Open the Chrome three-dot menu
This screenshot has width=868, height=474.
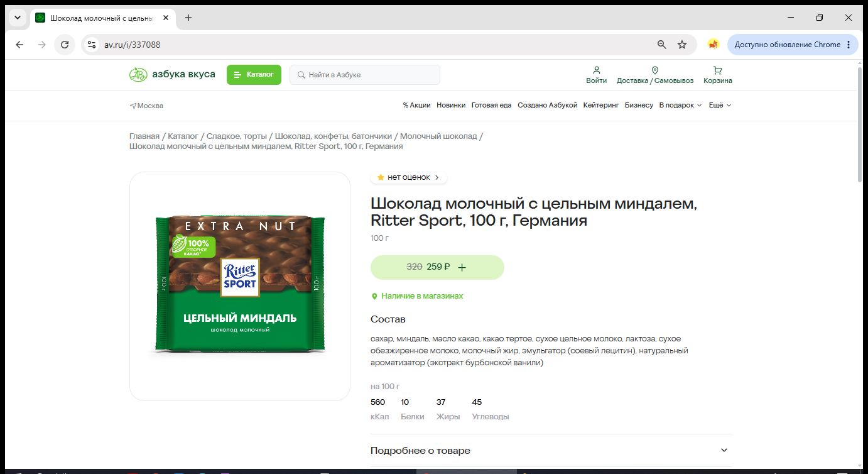point(849,45)
